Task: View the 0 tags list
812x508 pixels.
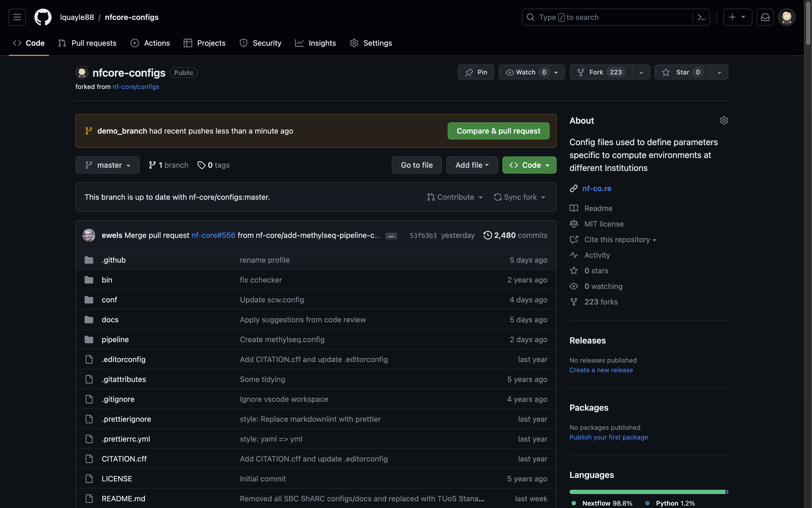Action: point(214,165)
